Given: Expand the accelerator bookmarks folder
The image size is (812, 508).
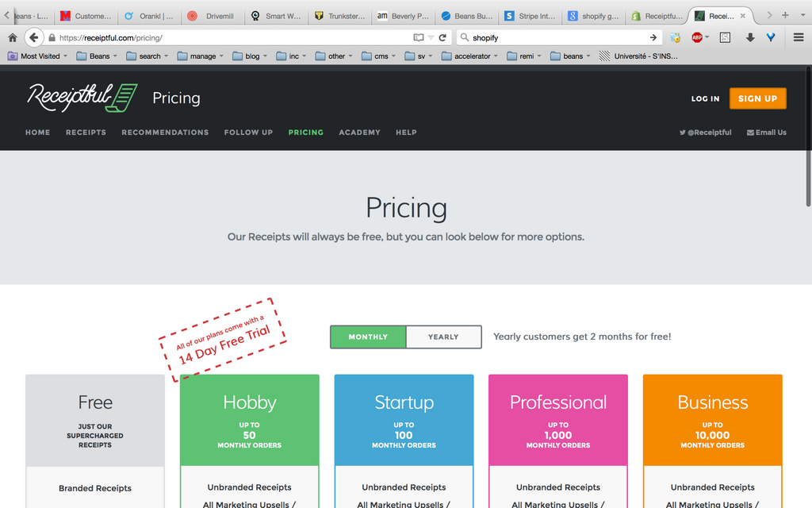Looking at the screenshot, I should [x=469, y=56].
